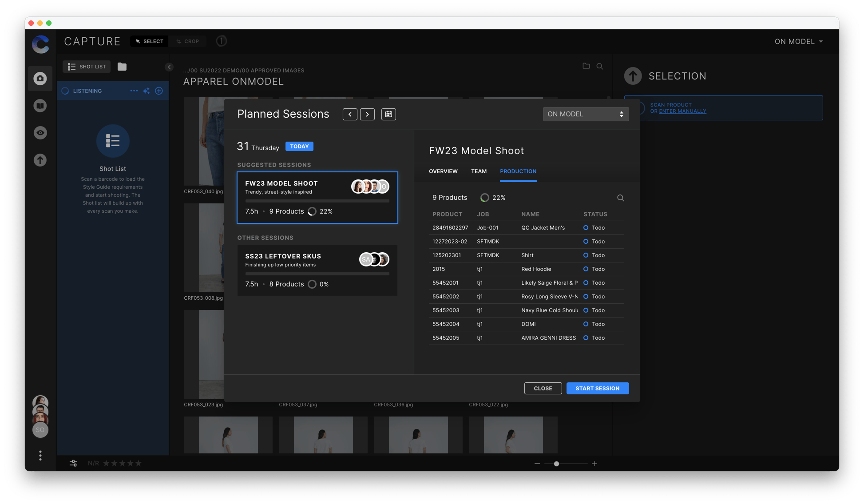Select the camera capture icon in sidebar
The image size is (864, 504).
click(40, 79)
